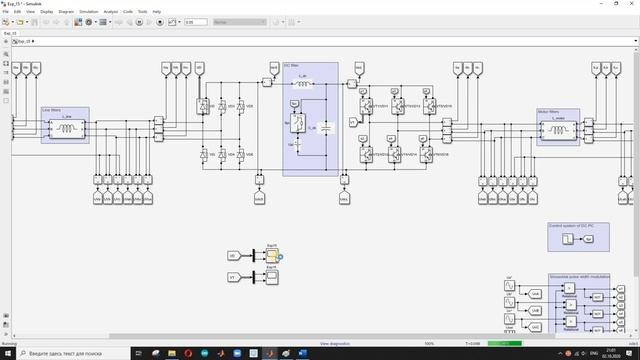640x360 pixels.
Task: Select the Line filters L_line block
Action: coord(67,129)
